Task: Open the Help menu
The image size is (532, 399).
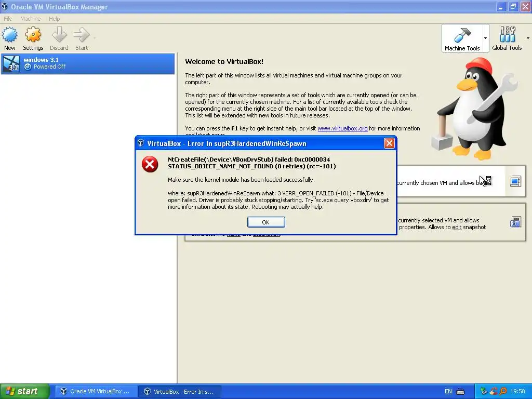Action: pyautogui.click(x=54, y=19)
